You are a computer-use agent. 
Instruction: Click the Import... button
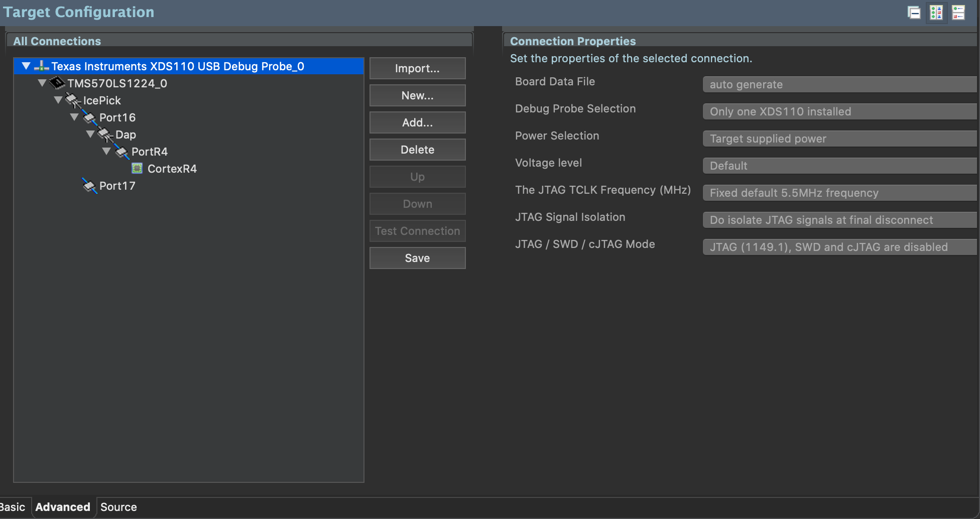click(417, 68)
